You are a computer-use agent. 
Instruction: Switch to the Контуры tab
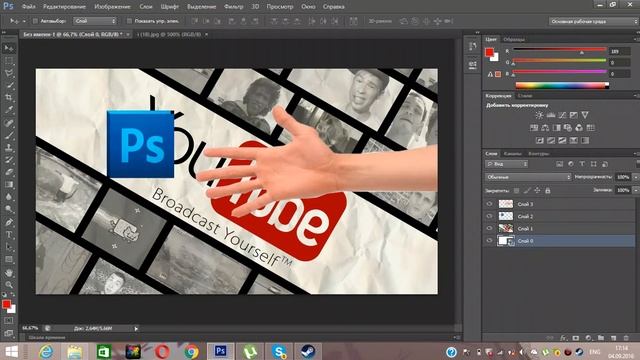coord(539,154)
